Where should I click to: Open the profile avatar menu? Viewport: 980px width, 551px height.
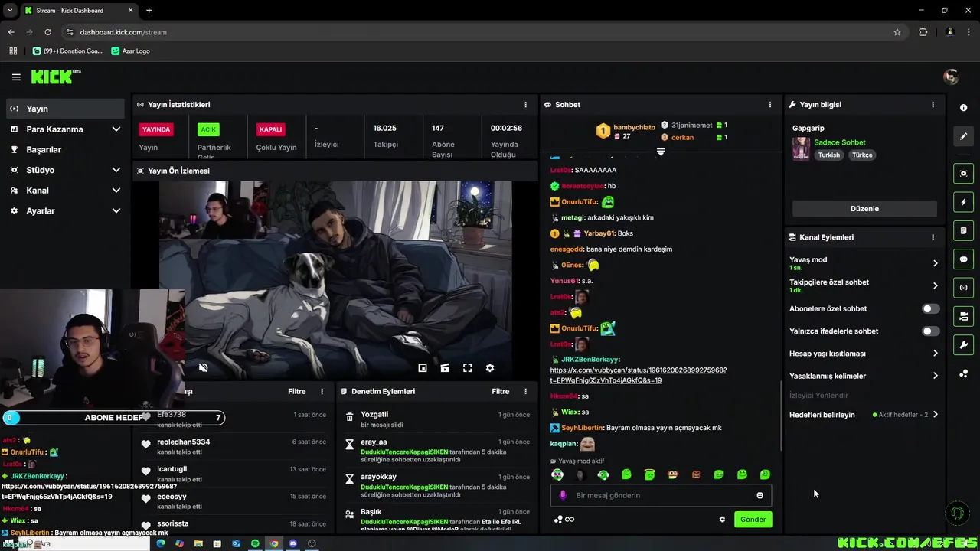tap(951, 77)
